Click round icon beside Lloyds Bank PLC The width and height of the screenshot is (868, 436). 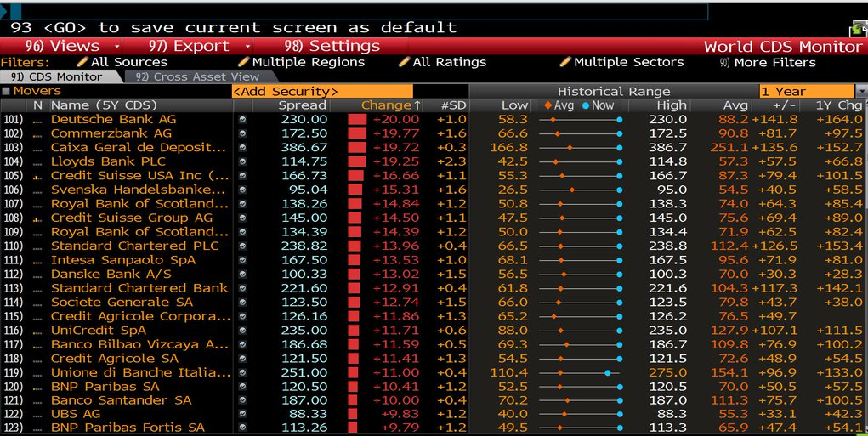[x=242, y=161]
